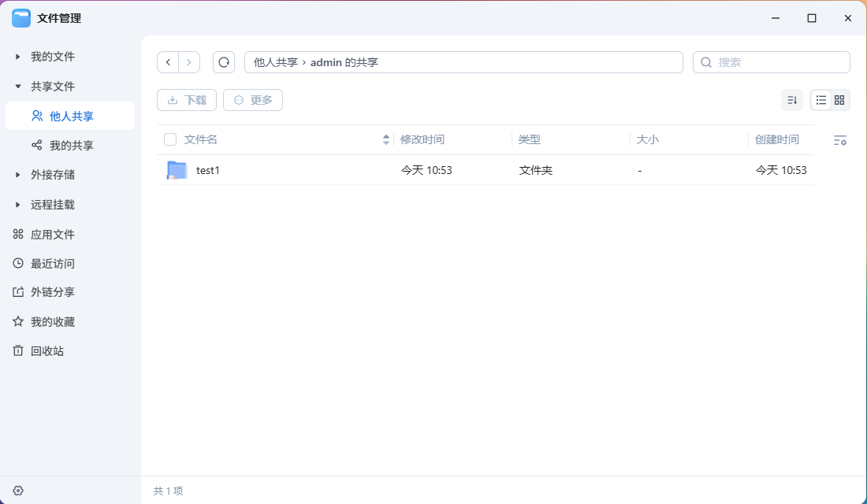Expand the 远程挂载 tree node
The image size is (867, 504).
point(17,205)
